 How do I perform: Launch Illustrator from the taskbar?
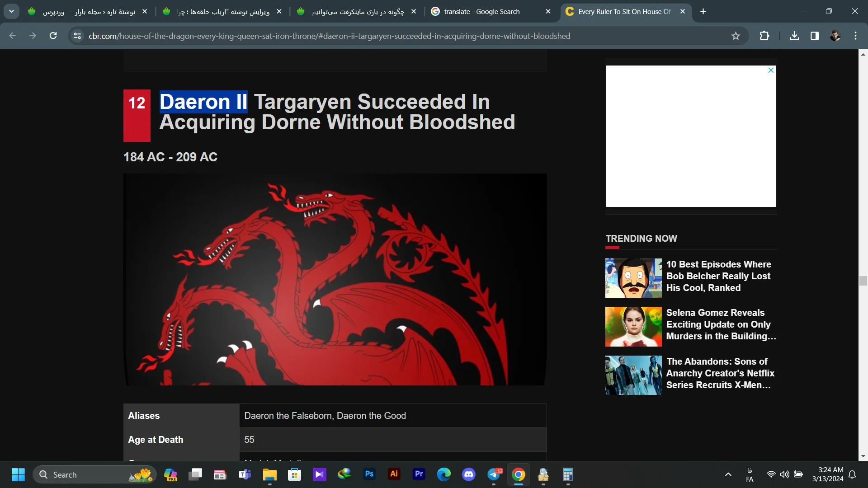coord(394,474)
